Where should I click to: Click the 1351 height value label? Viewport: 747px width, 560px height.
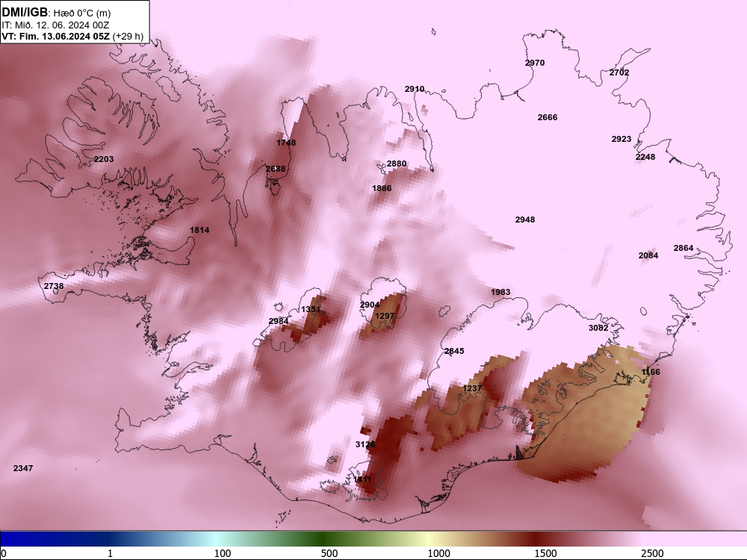click(x=311, y=310)
